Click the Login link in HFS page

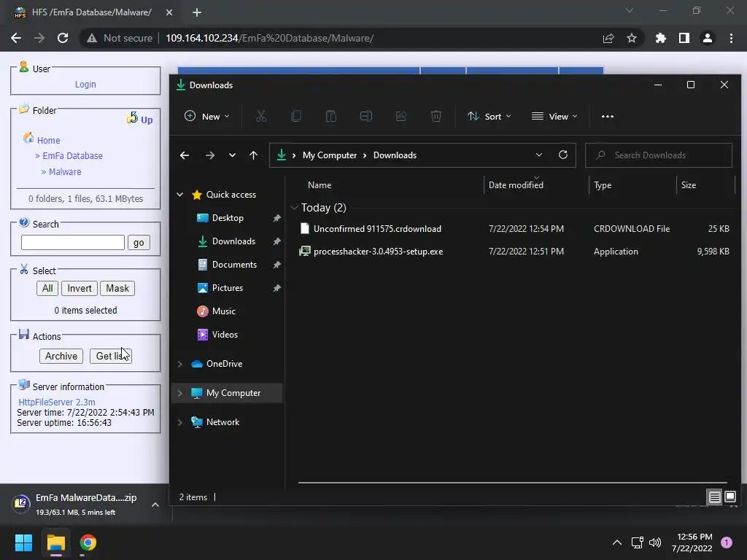pyautogui.click(x=85, y=85)
